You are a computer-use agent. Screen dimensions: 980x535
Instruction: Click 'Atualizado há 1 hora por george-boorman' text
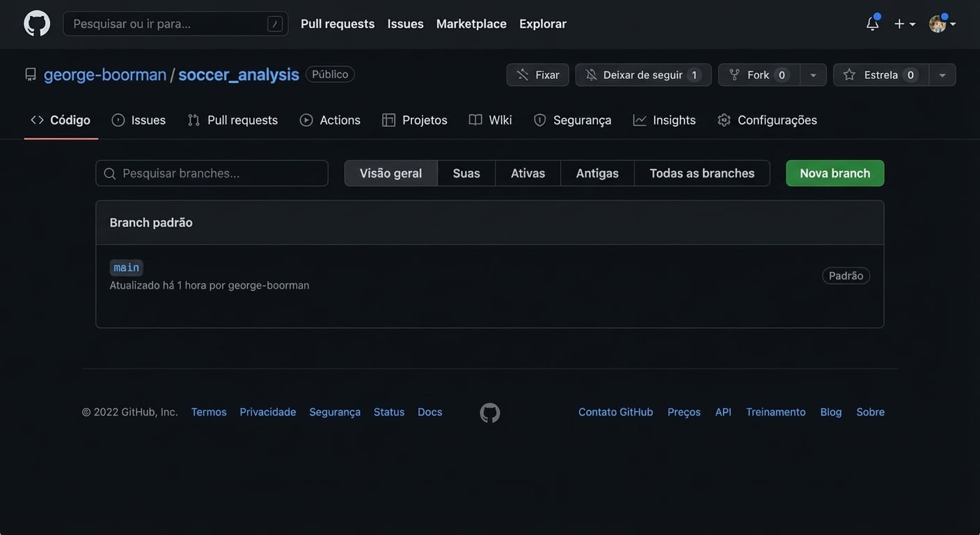210,286
